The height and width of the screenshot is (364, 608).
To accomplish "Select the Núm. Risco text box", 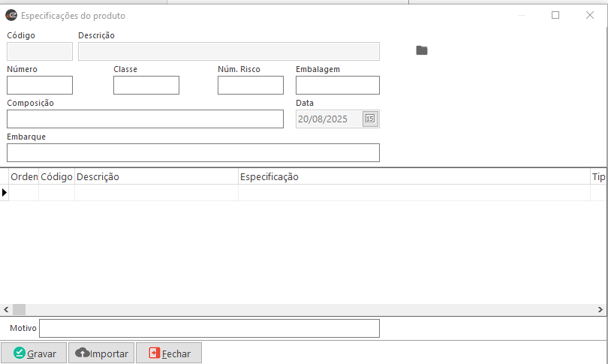I will (x=251, y=85).
